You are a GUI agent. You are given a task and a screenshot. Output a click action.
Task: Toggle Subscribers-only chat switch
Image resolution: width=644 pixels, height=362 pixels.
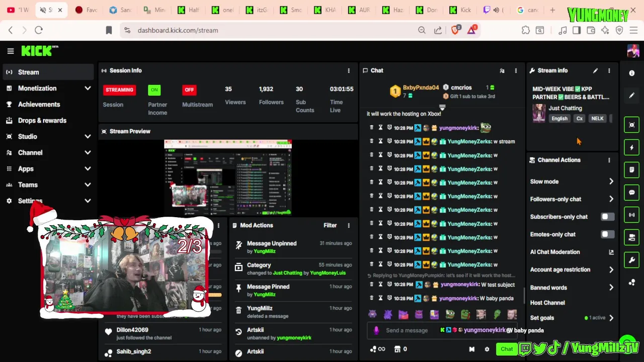coord(607,217)
